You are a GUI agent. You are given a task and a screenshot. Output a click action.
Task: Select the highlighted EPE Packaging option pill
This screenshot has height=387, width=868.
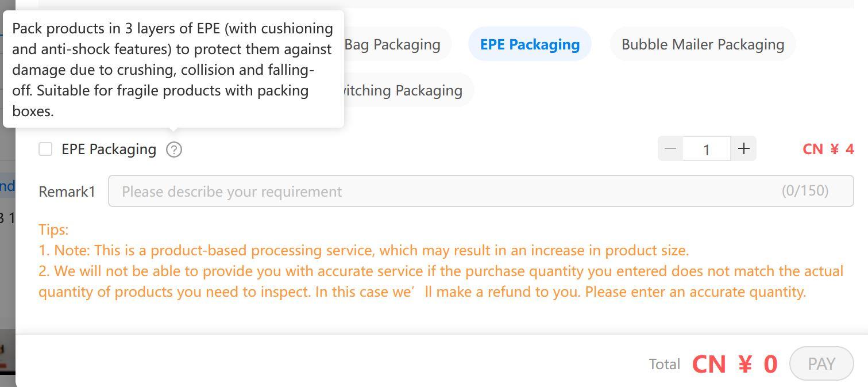click(530, 44)
